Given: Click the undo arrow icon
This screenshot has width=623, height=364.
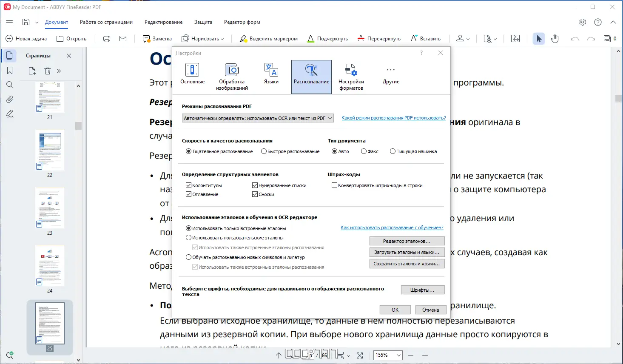Looking at the screenshot, I should (575, 38).
